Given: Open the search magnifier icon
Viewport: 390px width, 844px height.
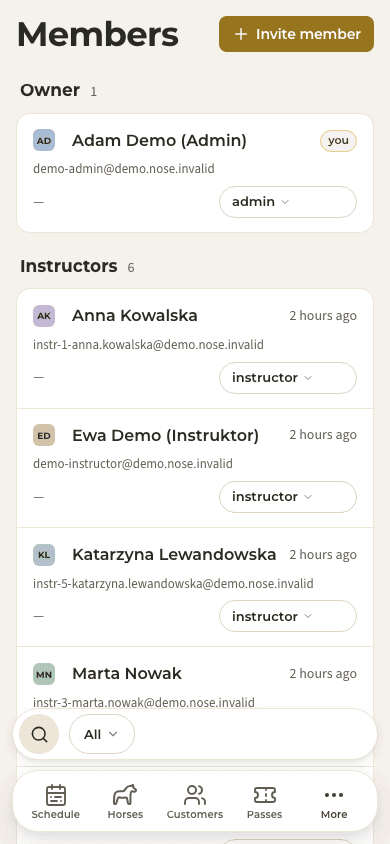Looking at the screenshot, I should (x=39, y=734).
